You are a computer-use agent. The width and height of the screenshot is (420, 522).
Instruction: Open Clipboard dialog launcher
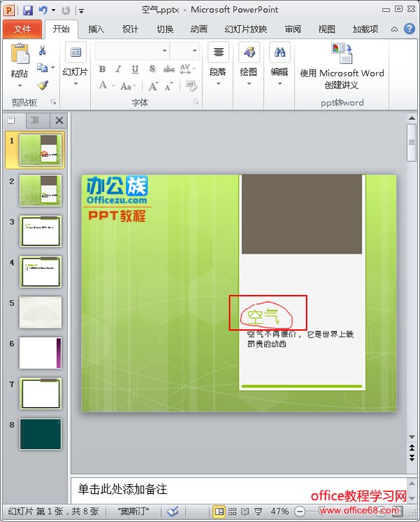coord(53,102)
